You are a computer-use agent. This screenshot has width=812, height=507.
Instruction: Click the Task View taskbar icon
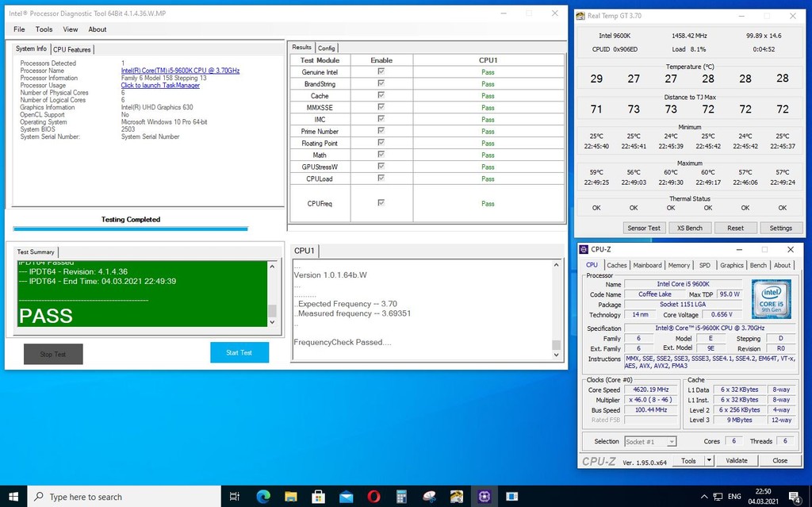(234, 497)
